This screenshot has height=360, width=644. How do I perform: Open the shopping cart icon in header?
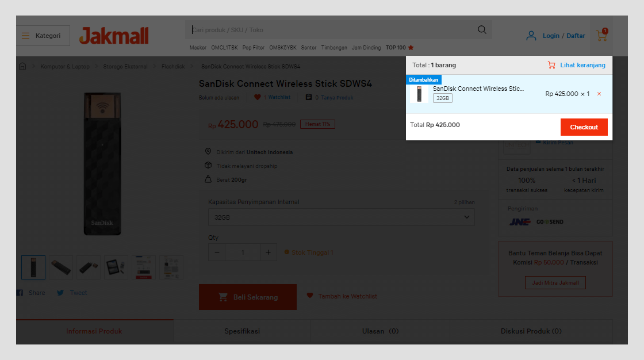point(602,35)
